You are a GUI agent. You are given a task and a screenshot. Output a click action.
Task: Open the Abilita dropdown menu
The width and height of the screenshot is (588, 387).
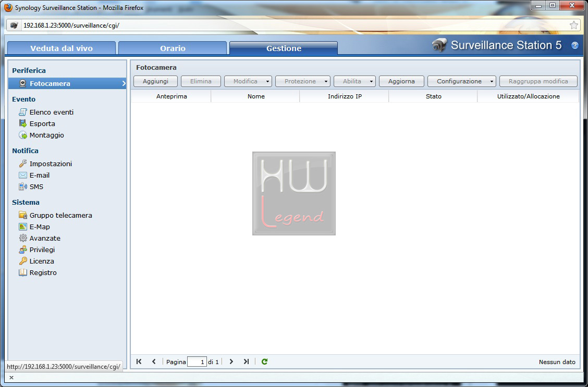coord(355,81)
